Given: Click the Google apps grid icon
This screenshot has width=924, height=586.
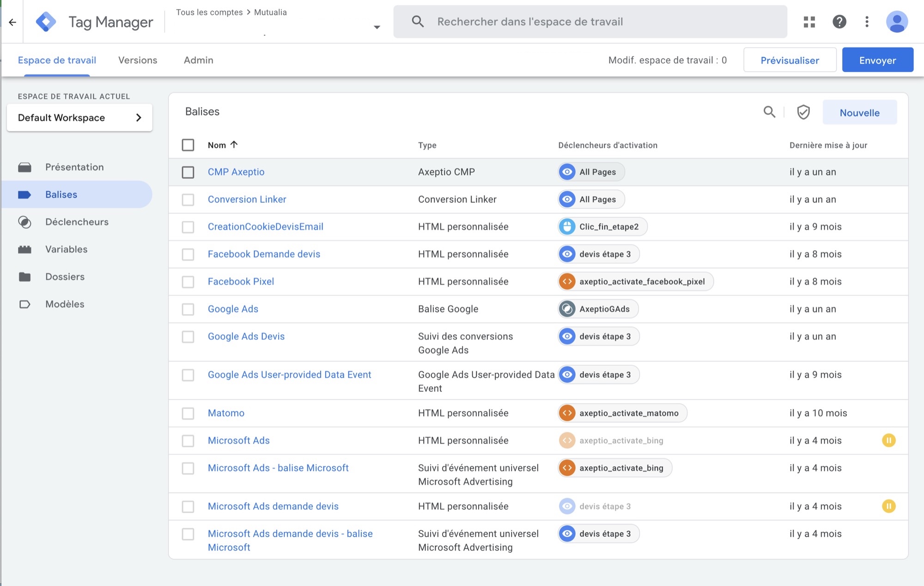Looking at the screenshot, I should (x=809, y=21).
